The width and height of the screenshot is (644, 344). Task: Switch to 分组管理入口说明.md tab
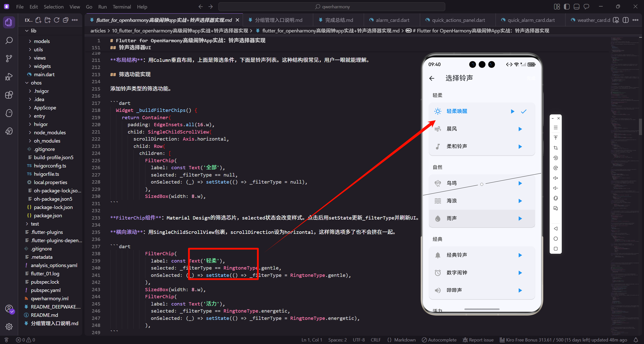tap(278, 20)
